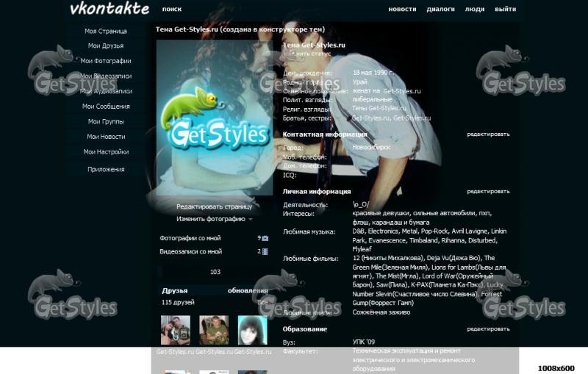The image size is (588, 374).
Task: Open Мои Видеозаписи in sidebar
Action: point(106,76)
